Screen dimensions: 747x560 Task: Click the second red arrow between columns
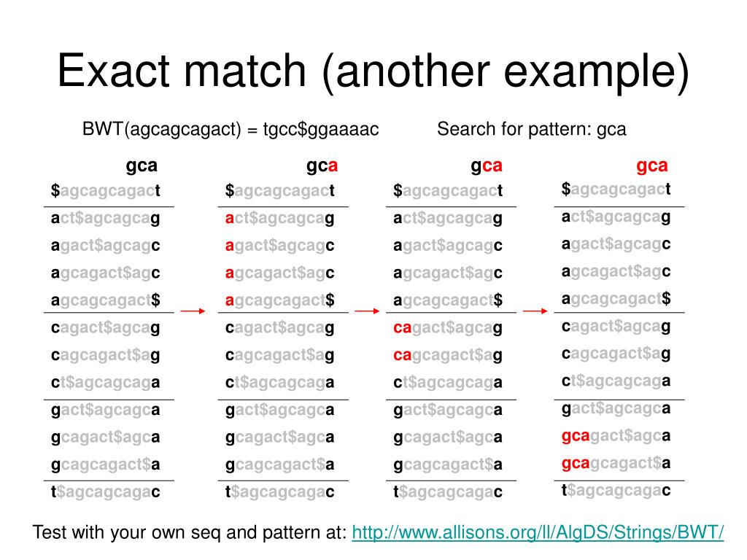click(368, 311)
